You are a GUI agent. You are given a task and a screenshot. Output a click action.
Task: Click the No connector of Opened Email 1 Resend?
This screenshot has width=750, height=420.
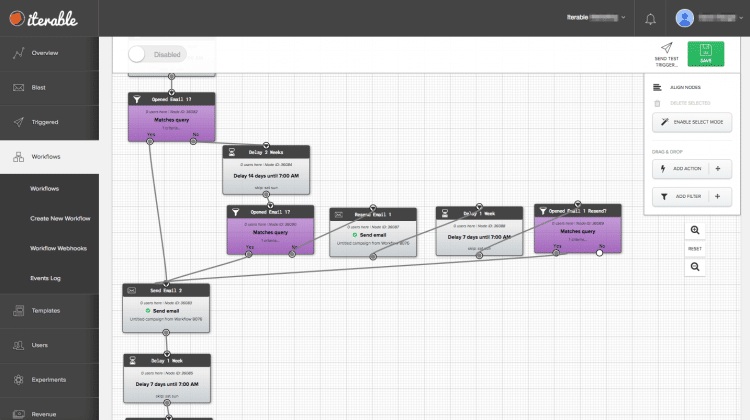[x=599, y=253]
